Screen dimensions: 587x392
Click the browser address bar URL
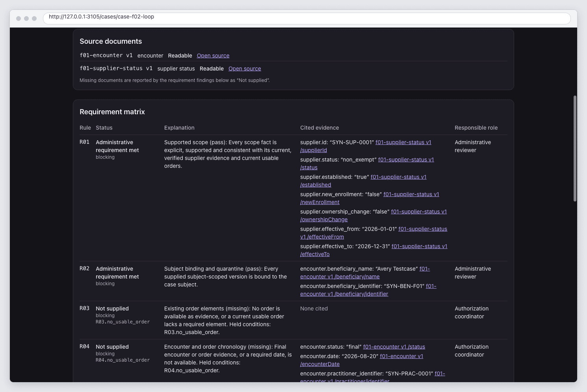tap(101, 17)
